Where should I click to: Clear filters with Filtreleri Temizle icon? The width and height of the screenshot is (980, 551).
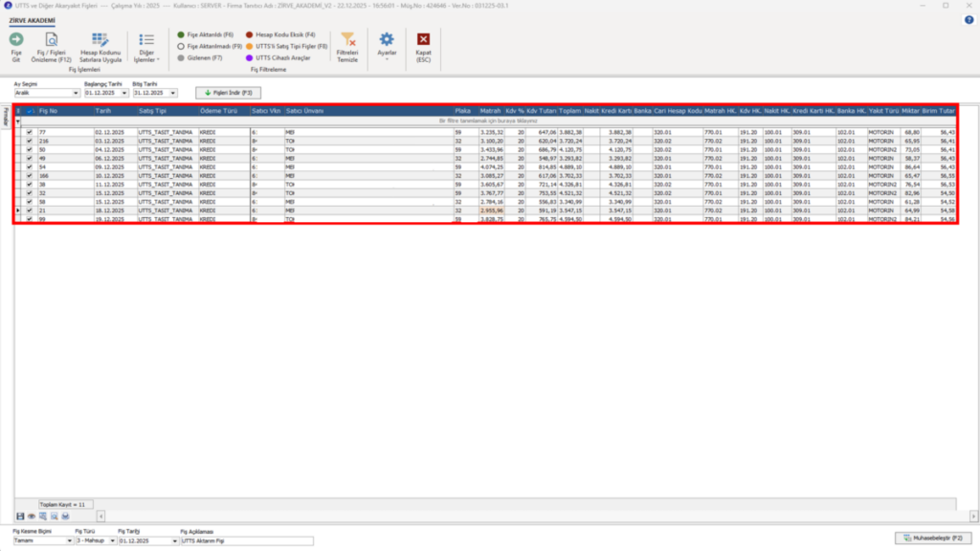[x=347, y=40]
